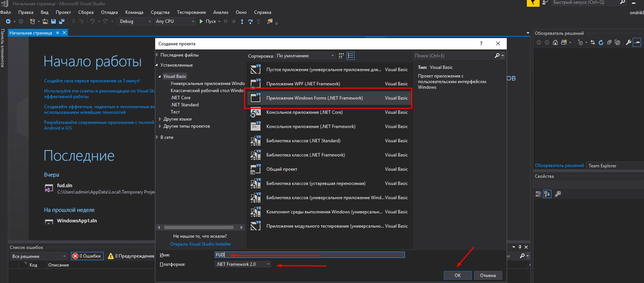Select .NET Core in template tree

tap(181, 98)
